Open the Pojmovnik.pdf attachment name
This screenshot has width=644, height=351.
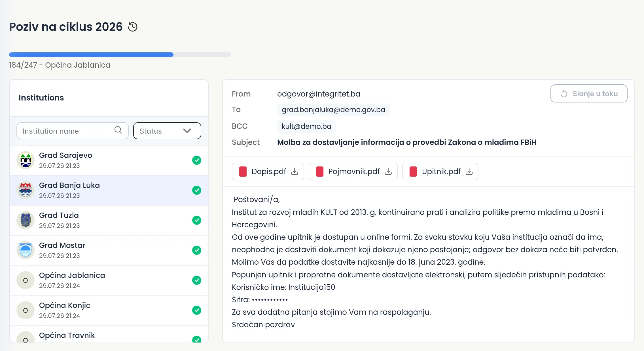(354, 172)
